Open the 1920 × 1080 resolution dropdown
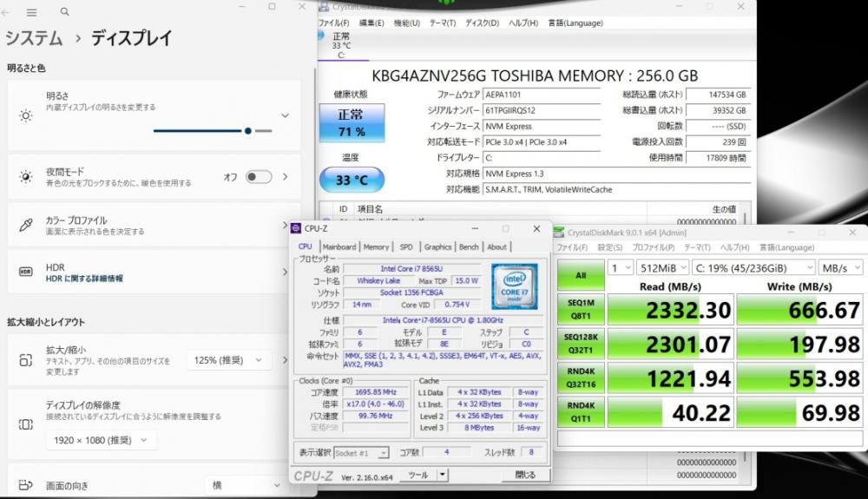 coord(101,440)
